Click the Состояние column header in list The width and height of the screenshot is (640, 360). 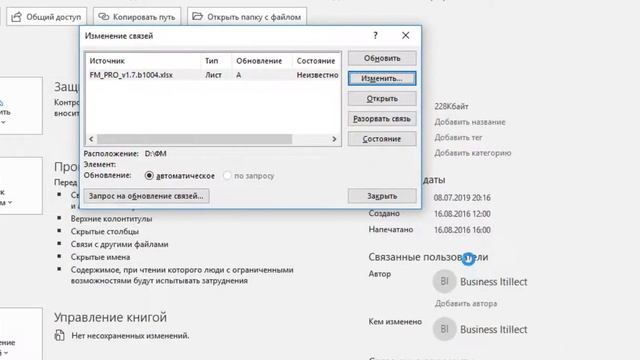pyautogui.click(x=316, y=61)
